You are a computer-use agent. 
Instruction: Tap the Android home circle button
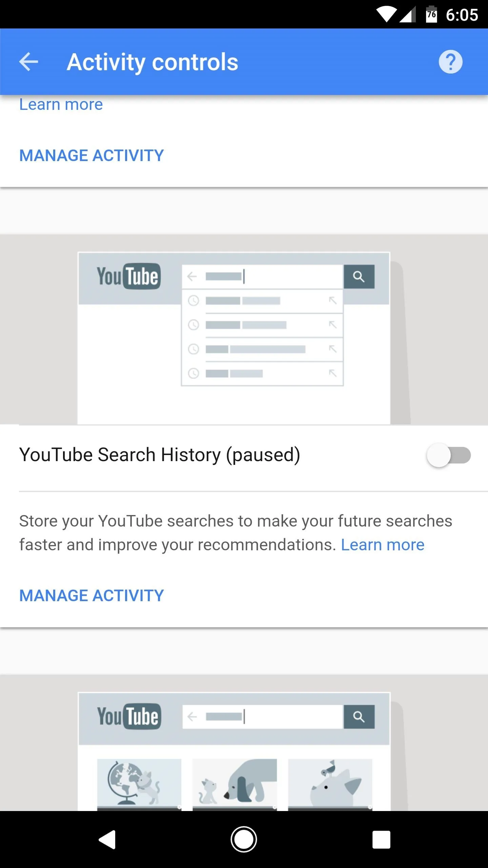click(244, 840)
